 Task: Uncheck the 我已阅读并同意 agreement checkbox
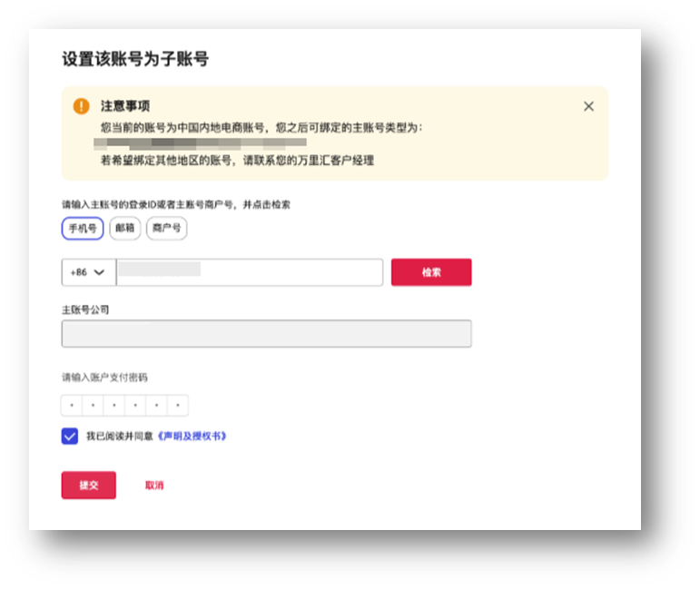click(70, 437)
